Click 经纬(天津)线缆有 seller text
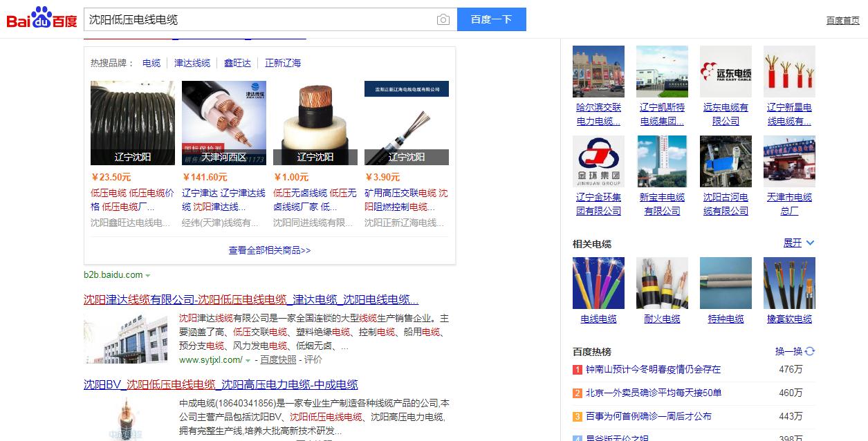 pos(221,223)
